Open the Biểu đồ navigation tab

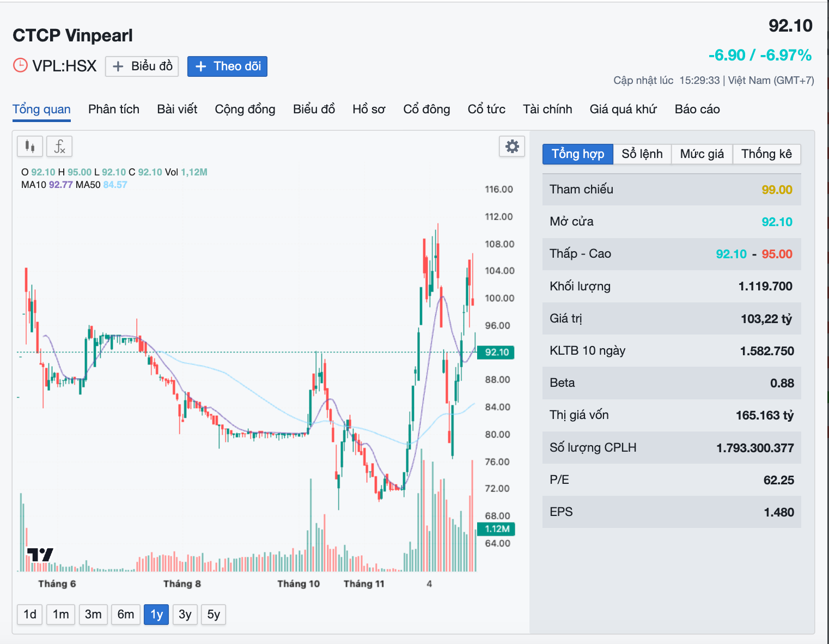click(314, 110)
